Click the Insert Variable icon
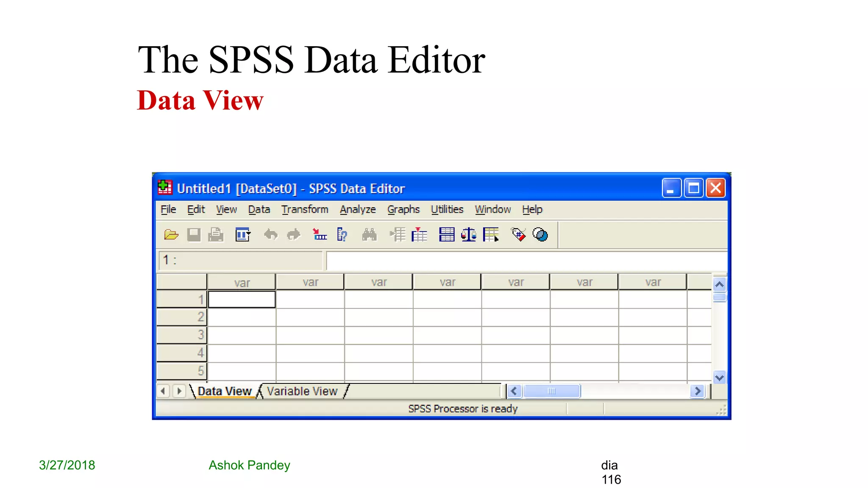The width and height of the screenshot is (868, 488). pyautogui.click(x=419, y=235)
